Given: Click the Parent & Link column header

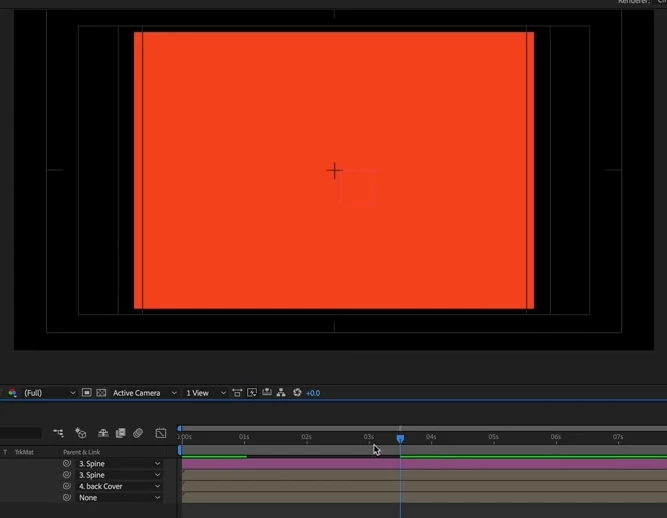Looking at the screenshot, I should (82, 452).
